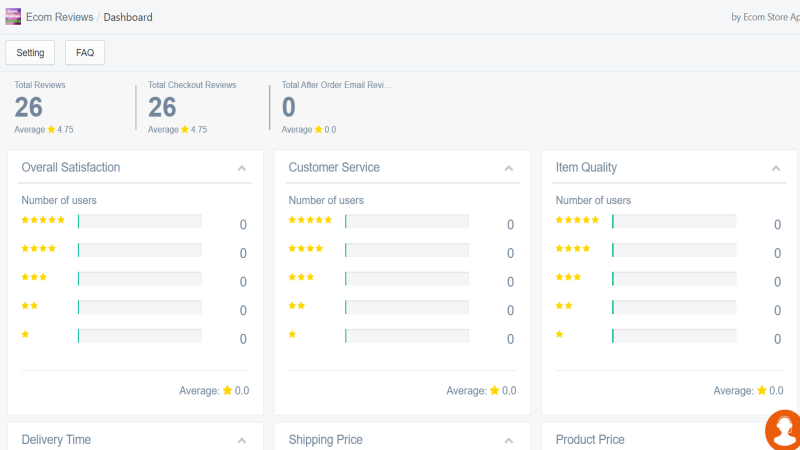
Task: Collapse the Delivery Time panel
Action: tap(242, 440)
